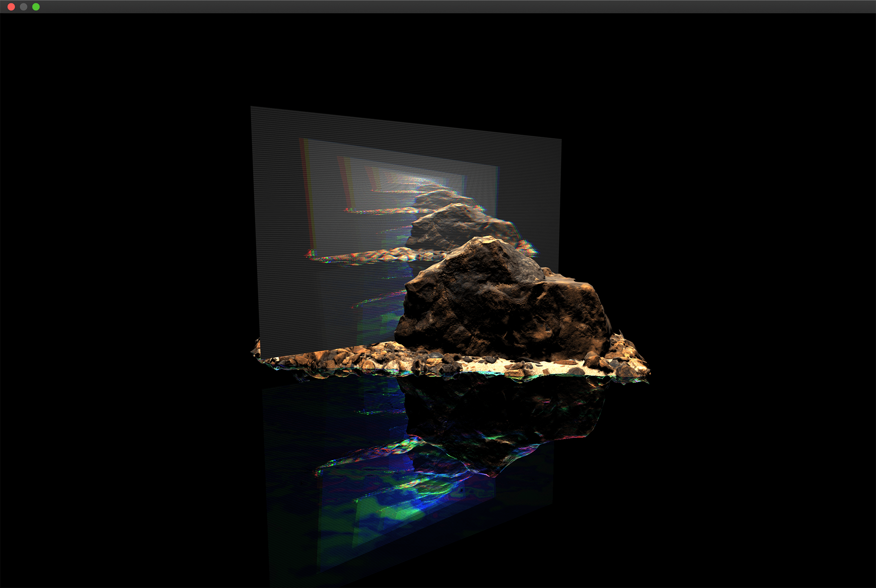
Task: Click the grayed-out minimize button
Action: click(24, 7)
